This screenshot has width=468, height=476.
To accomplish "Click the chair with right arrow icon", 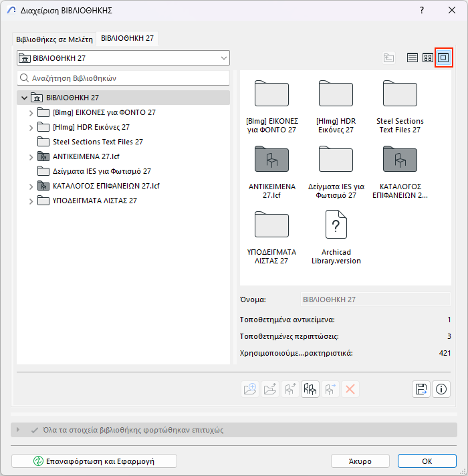I will 330,389.
